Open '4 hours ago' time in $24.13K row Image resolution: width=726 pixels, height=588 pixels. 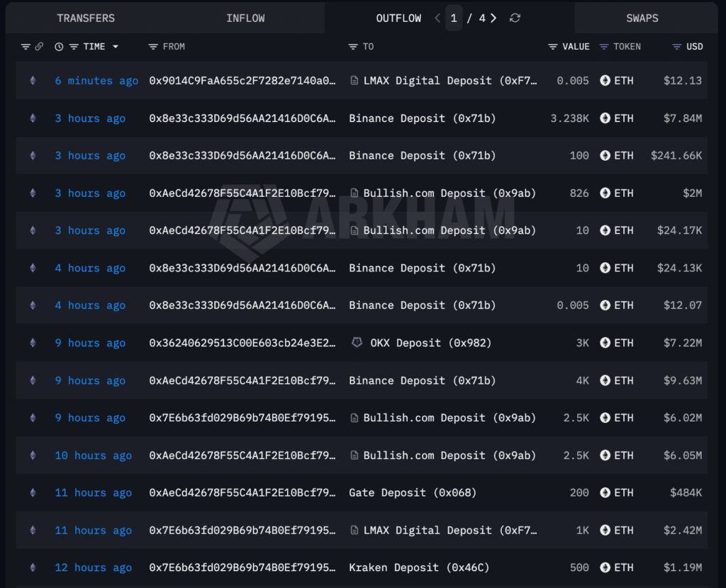coord(90,268)
